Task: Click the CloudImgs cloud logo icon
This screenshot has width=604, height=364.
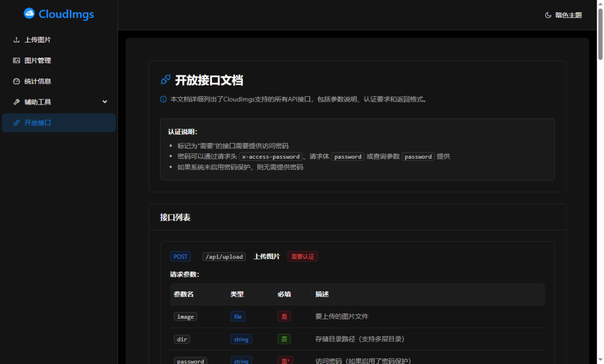Action: [x=29, y=13]
